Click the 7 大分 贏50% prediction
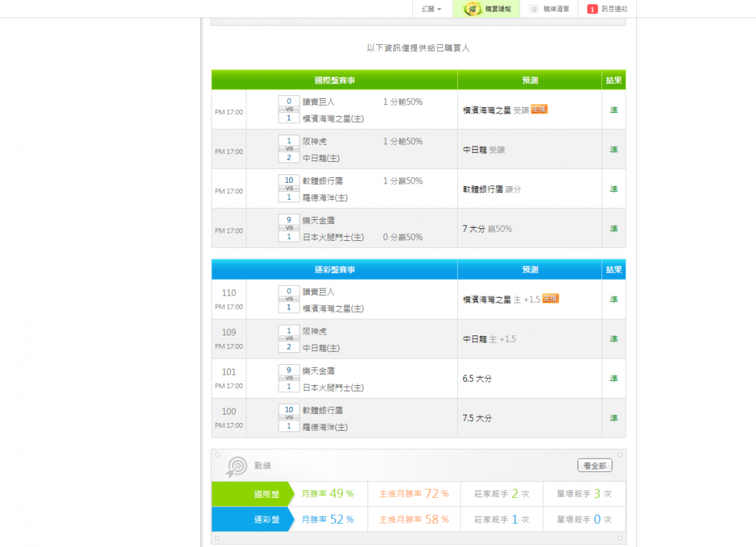The image size is (756, 547). (x=487, y=229)
